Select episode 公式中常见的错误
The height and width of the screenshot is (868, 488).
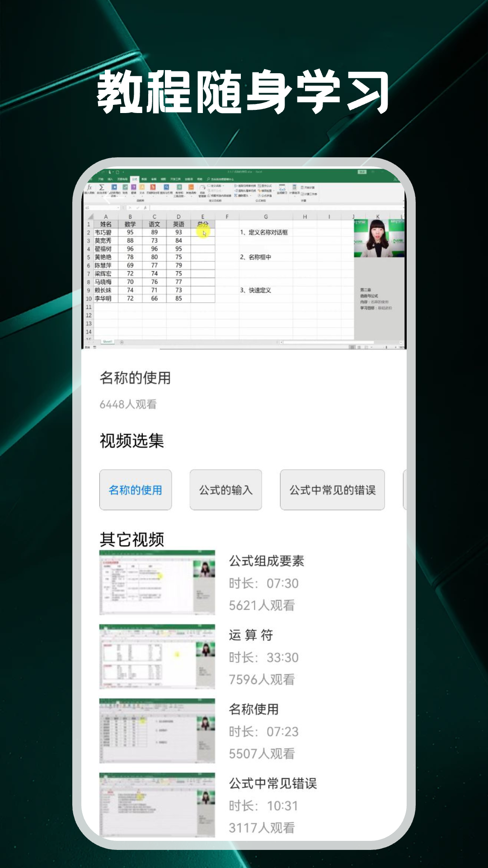pyautogui.click(x=333, y=490)
